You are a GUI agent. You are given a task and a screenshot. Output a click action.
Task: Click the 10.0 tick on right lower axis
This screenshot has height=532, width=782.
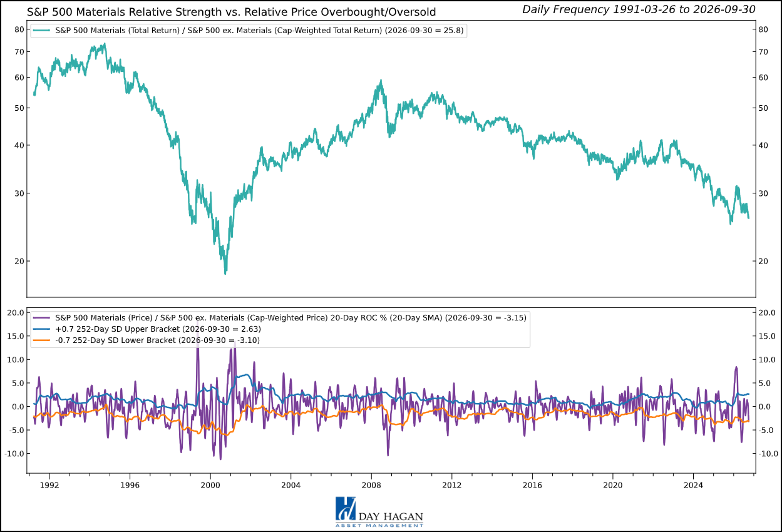click(x=767, y=360)
